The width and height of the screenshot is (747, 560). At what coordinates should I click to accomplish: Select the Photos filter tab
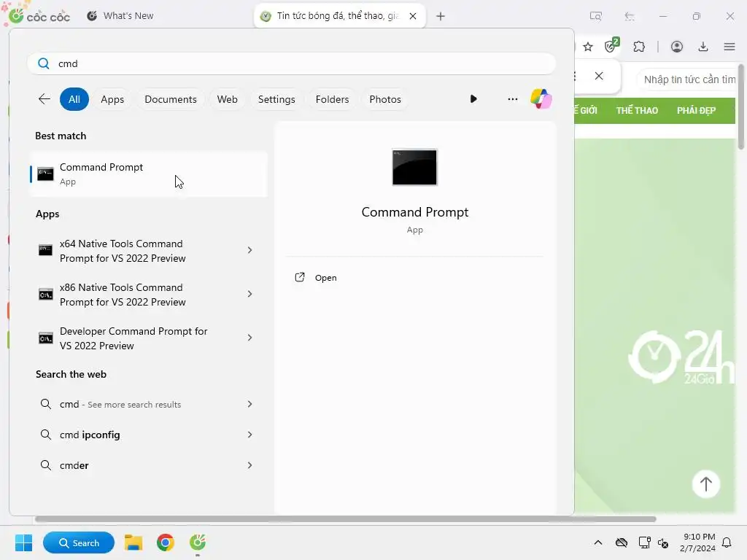(x=385, y=99)
